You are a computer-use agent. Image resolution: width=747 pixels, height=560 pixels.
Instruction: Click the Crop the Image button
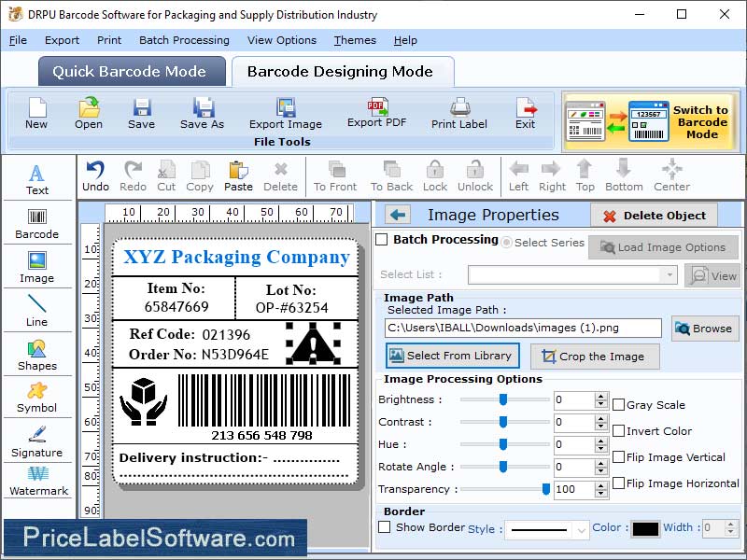(595, 357)
